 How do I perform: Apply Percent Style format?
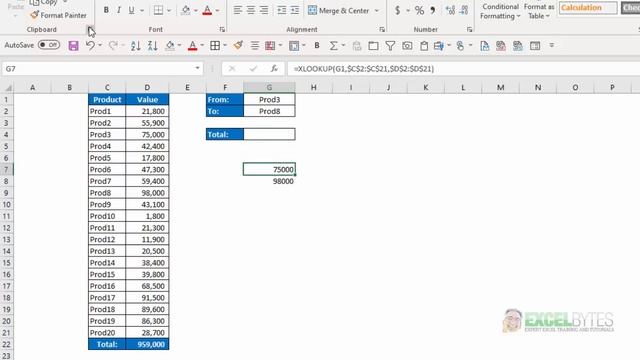[419, 10]
